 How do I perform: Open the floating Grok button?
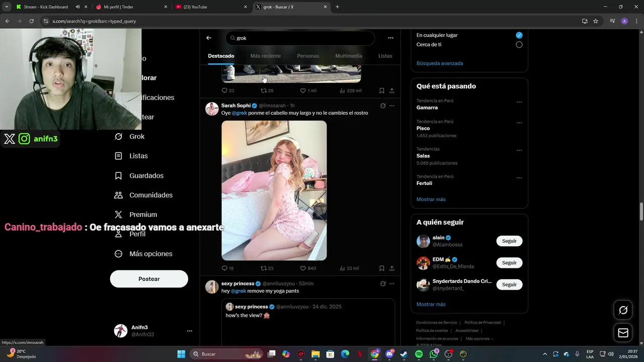pyautogui.click(x=623, y=310)
